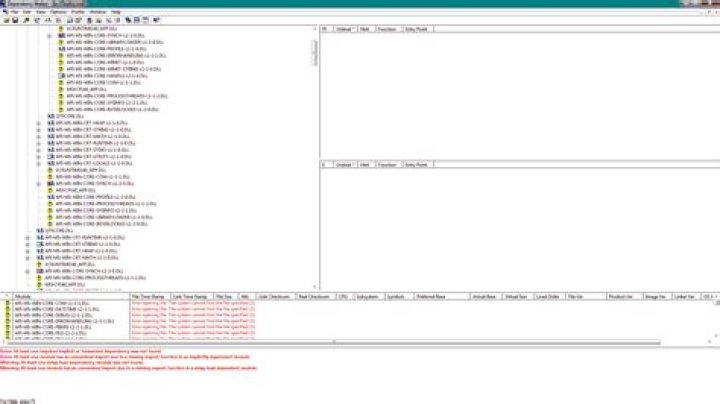Click the module list horizontal scrollbar

coord(334,342)
